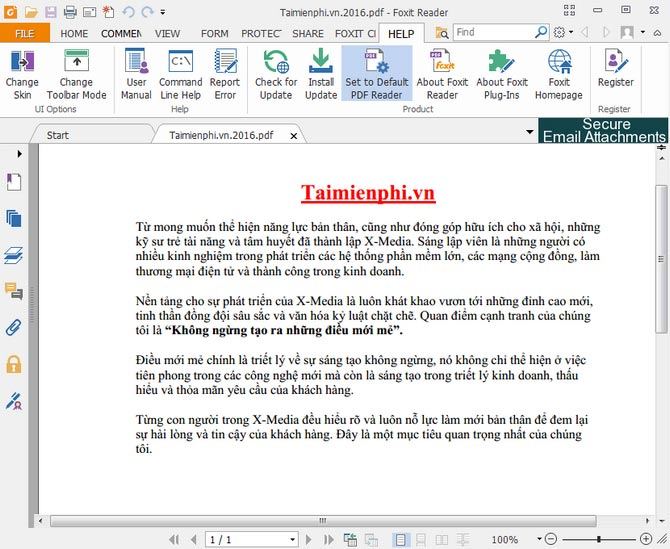Select facing pages view mode

point(441,540)
